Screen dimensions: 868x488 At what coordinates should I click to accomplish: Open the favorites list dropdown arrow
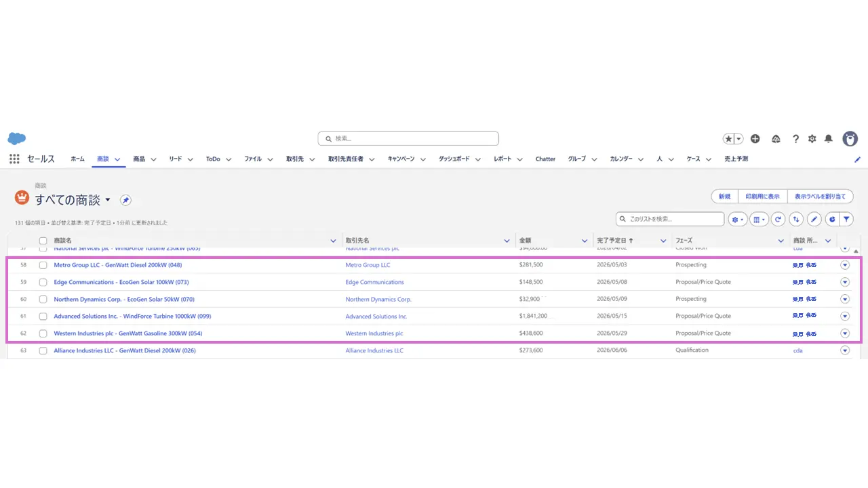[739, 139]
